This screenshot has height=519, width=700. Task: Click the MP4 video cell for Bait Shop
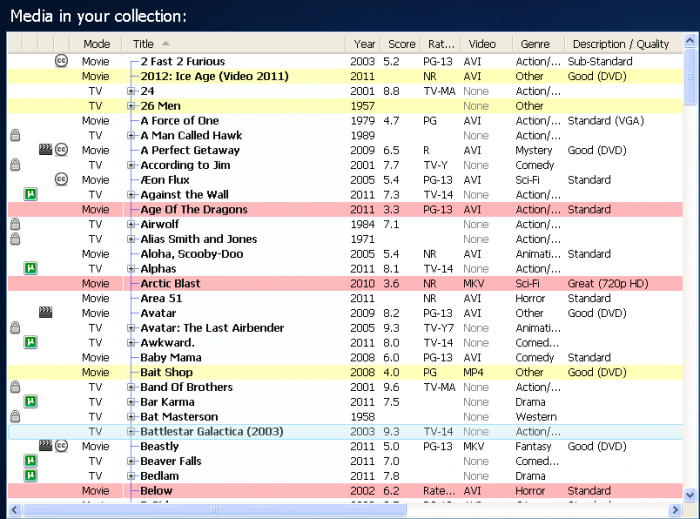[x=473, y=372]
